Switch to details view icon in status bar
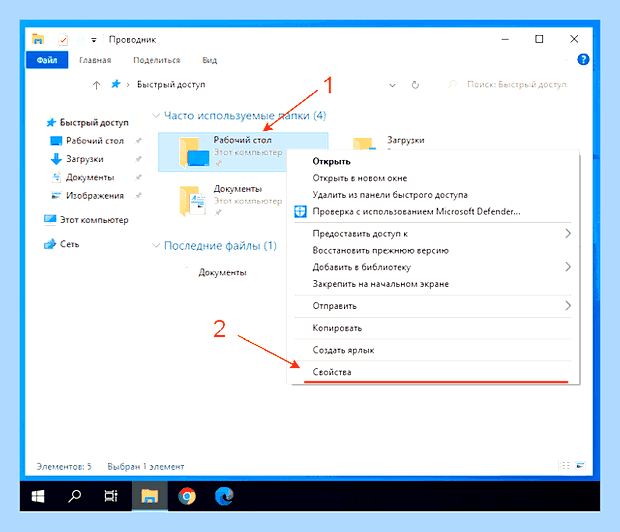620x532 pixels. (563, 465)
